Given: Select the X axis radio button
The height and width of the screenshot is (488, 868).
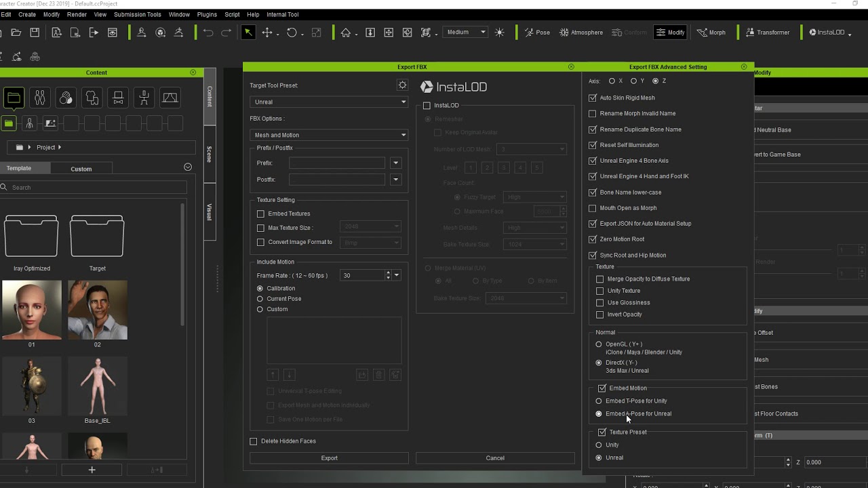Looking at the screenshot, I should (612, 81).
